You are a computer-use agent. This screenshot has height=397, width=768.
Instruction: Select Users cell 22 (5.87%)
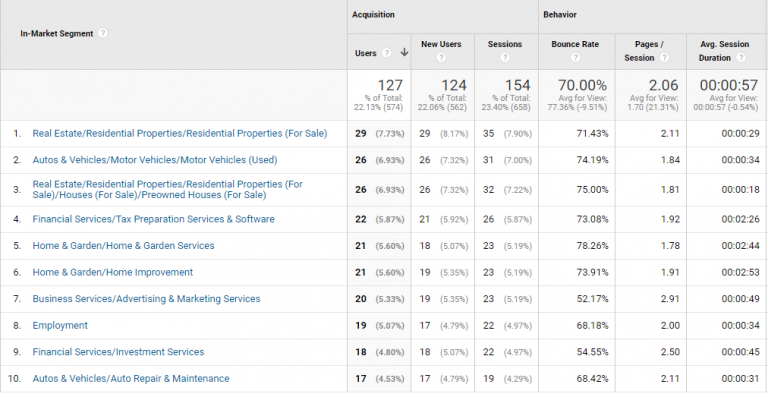pyautogui.click(x=380, y=219)
